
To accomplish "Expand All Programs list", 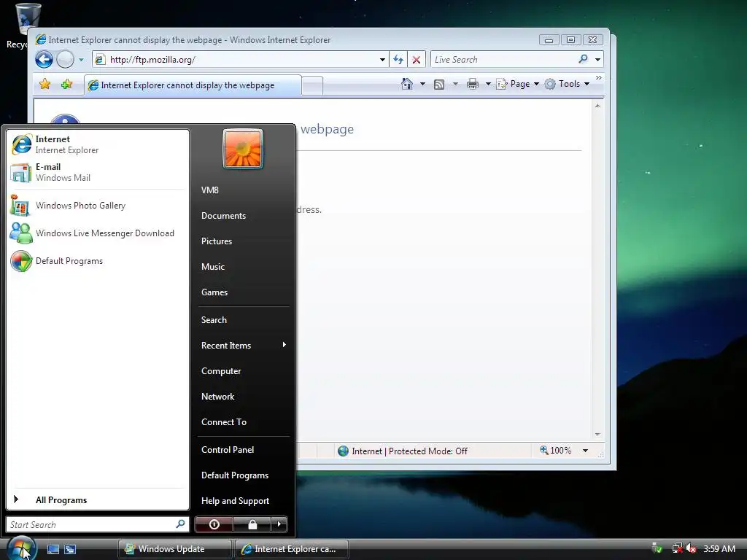I will pyautogui.click(x=98, y=500).
